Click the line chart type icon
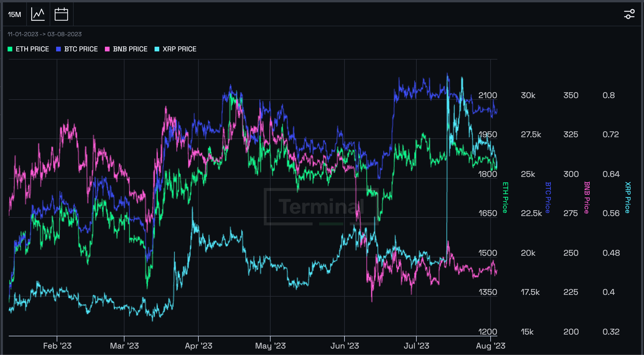644x355 pixels. pos(38,14)
